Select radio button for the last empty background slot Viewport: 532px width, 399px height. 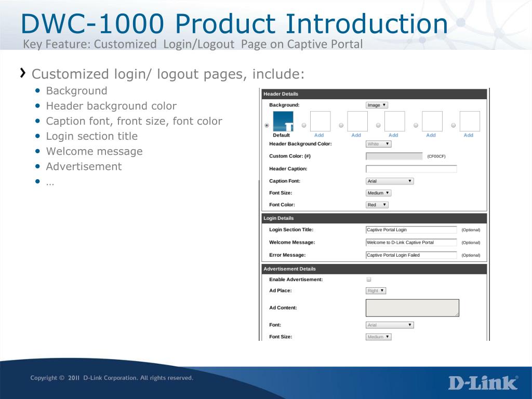click(x=453, y=125)
